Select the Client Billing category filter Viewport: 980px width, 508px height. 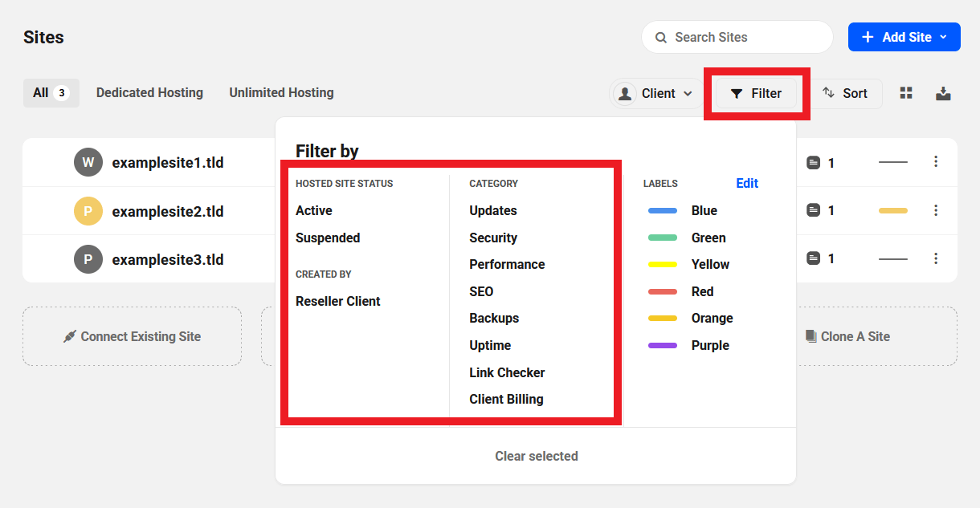506,399
